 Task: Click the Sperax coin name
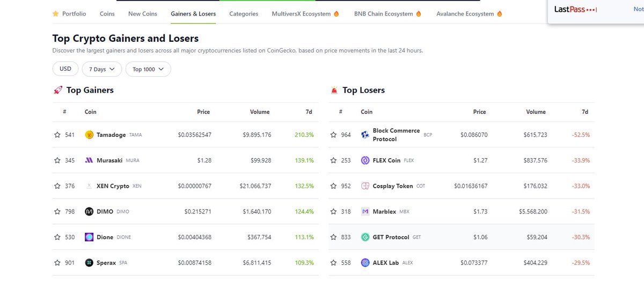[106, 263]
